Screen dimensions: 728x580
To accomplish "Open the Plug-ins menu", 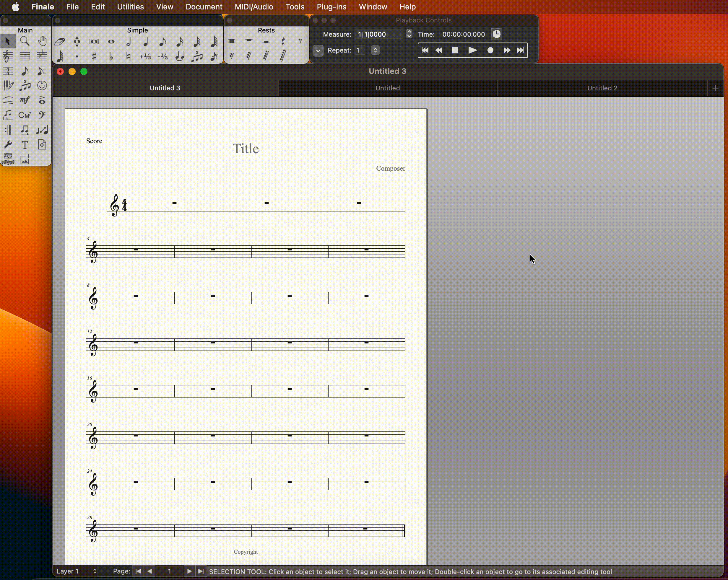I will point(331,7).
